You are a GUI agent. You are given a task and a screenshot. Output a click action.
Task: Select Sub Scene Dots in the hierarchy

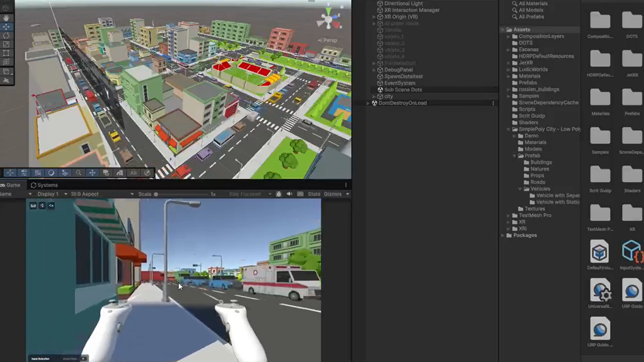(x=403, y=90)
